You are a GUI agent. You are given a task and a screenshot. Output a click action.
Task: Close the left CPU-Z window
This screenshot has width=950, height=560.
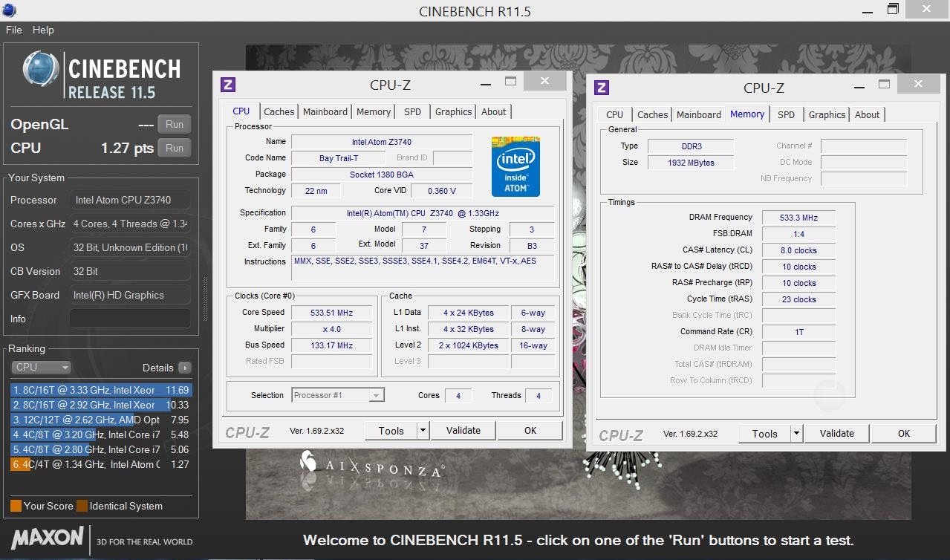(x=545, y=81)
